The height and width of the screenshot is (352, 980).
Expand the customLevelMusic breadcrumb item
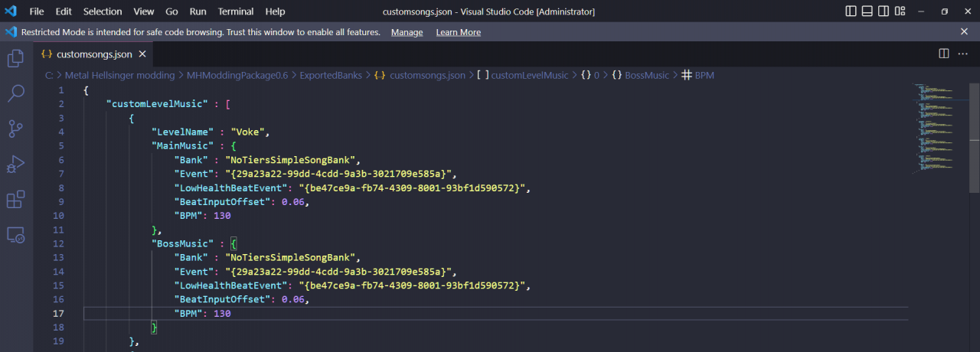pyautogui.click(x=529, y=75)
